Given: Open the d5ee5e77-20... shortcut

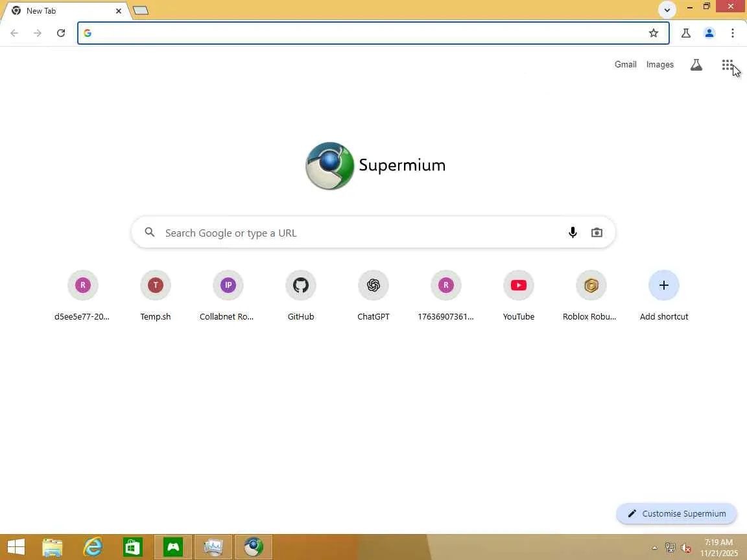Looking at the screenshot, I should point(82,296).
